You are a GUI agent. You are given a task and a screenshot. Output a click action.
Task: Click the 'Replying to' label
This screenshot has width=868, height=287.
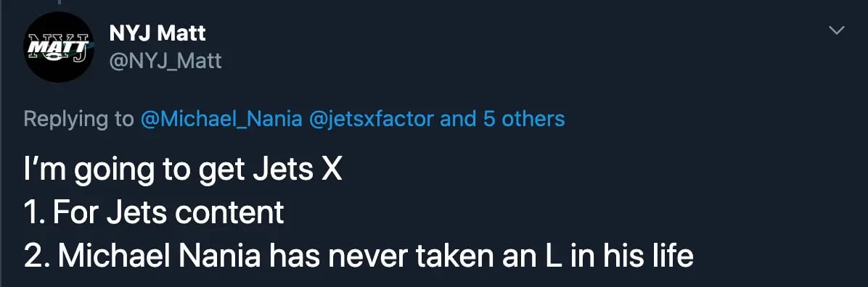pyautogui.click(x=78, y=119)
